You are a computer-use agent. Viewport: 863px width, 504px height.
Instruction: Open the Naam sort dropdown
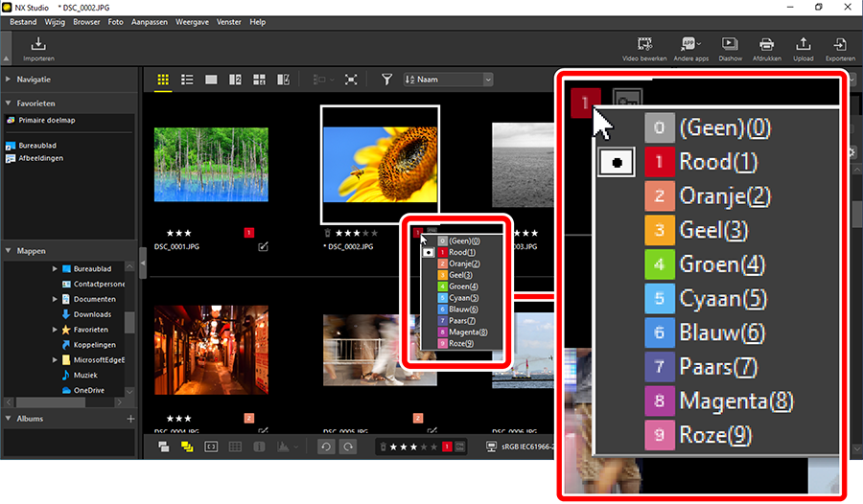coord(448,80)
